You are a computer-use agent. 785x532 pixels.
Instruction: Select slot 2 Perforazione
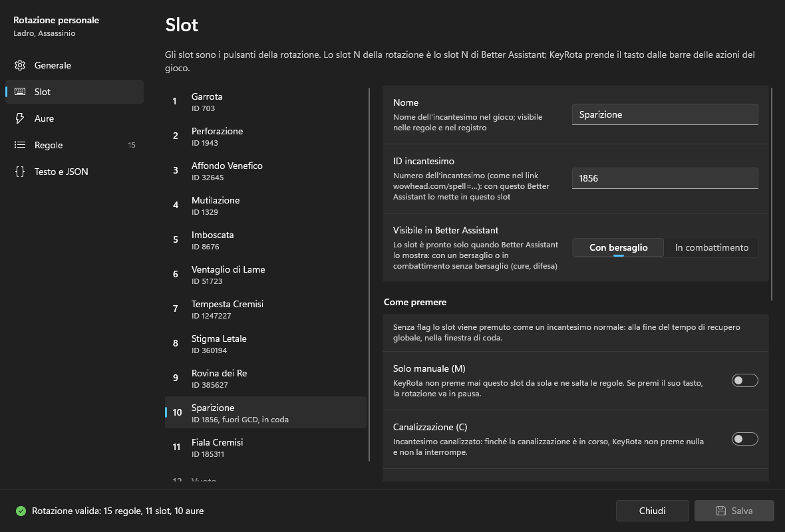point(265,136)
